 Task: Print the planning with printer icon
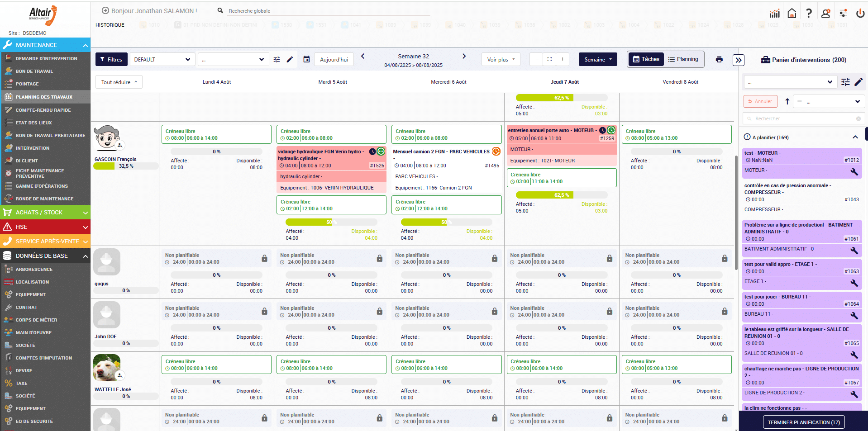pos(719,59)
